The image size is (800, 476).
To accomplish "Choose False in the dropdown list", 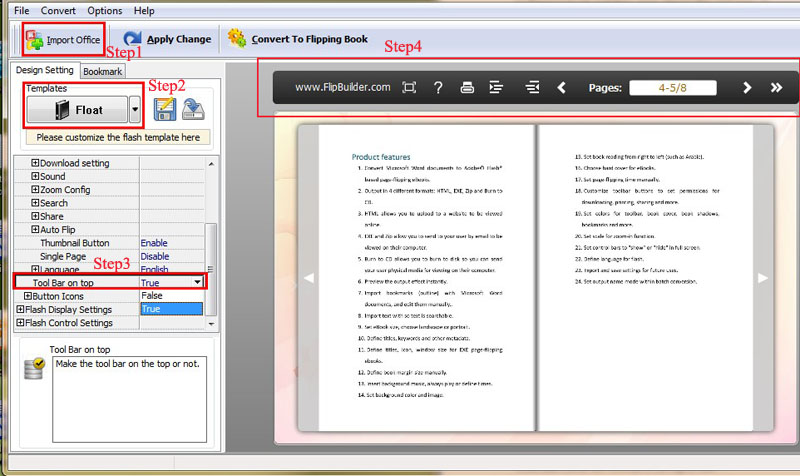I will pos(171,296).
